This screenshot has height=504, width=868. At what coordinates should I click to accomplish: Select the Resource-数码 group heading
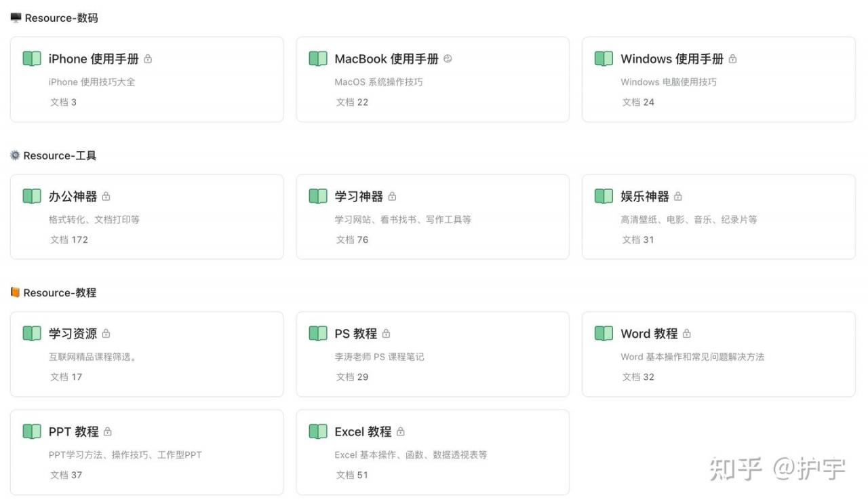click(61, 18)
